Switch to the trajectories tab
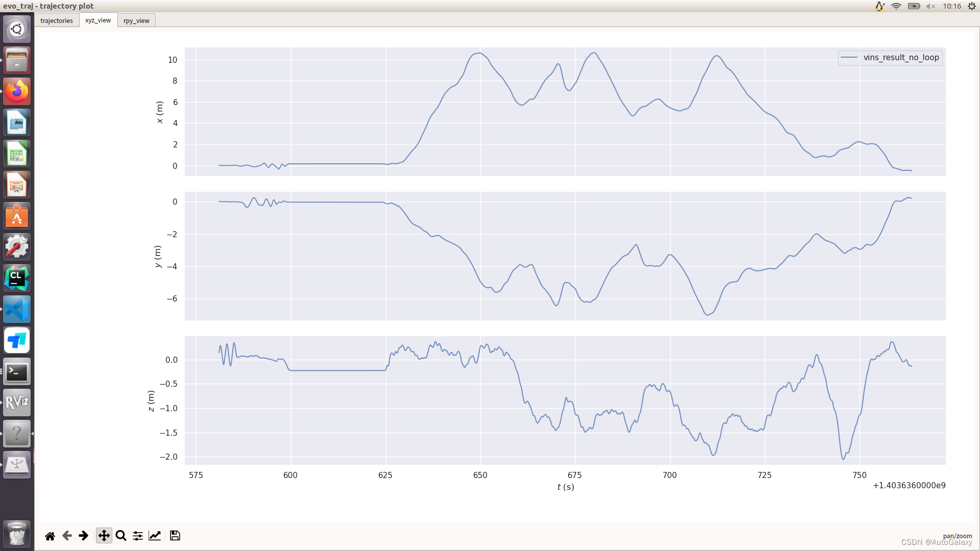This screenshot has width=980, height=551. pos(57,21)
